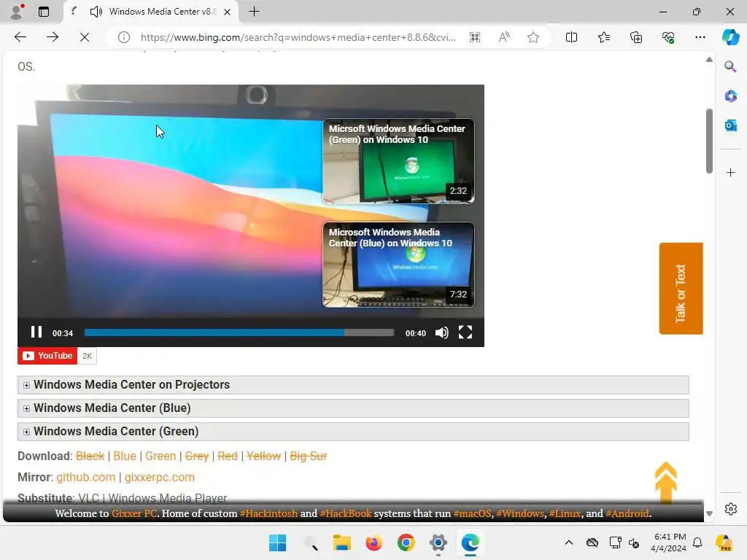Viewport: 747px width, 560px height.
Task: Expand Windows Media Center (Blue) section
Action: click(353, 408)
